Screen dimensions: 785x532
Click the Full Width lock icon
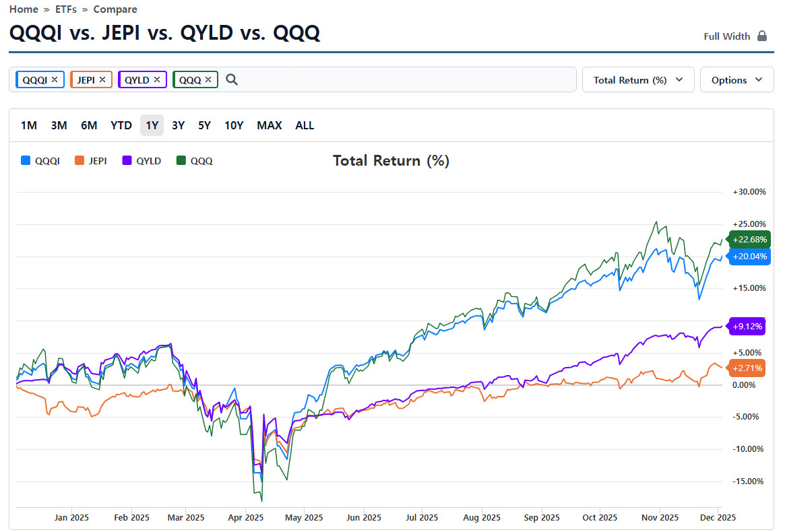coord(762,36)
